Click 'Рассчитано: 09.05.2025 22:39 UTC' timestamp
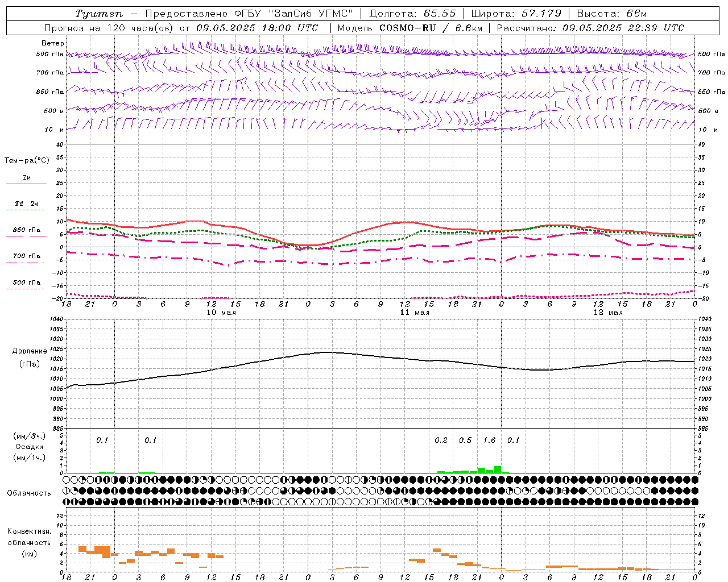Image resolution: width=728 pixels, height=582 pixels. click(x=591, y=28)
